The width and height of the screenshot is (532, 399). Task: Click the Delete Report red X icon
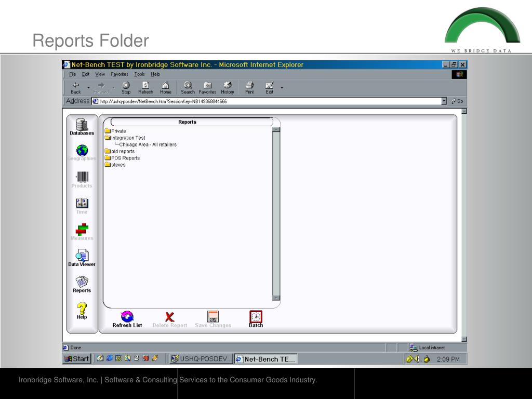coord(170,317)
